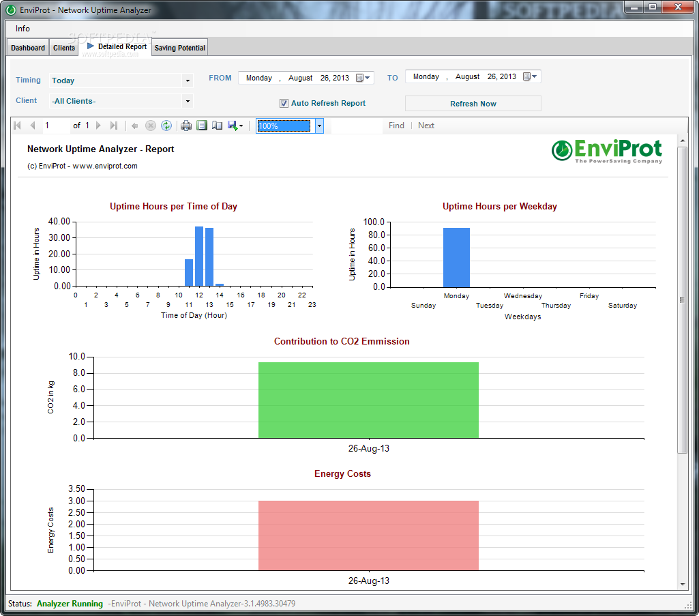Viewport: 699px width, 616px height.
Task: Click the current page number field
Action: point(56,126)
